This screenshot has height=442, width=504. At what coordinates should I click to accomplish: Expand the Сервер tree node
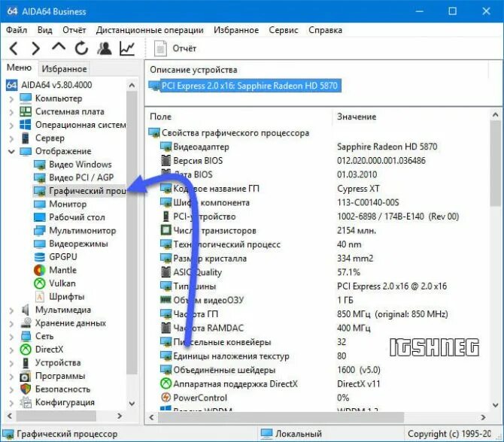pos(11,138)
